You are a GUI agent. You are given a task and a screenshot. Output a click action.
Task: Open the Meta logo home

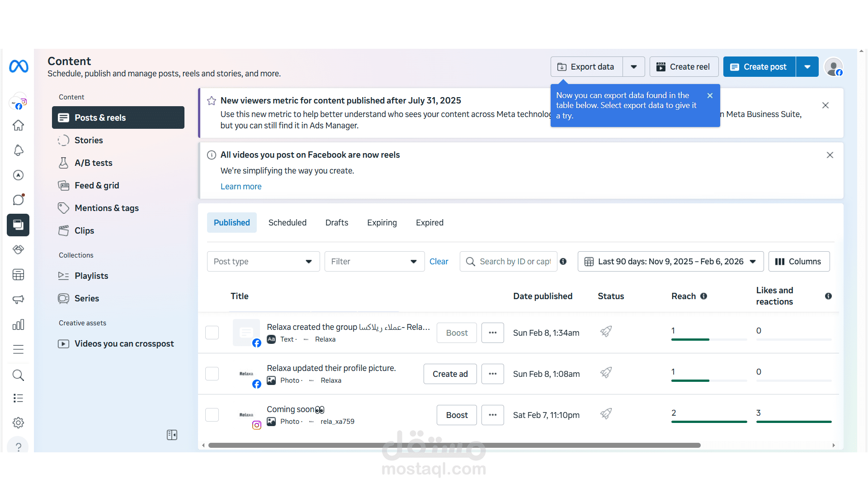tap(19, 66)
